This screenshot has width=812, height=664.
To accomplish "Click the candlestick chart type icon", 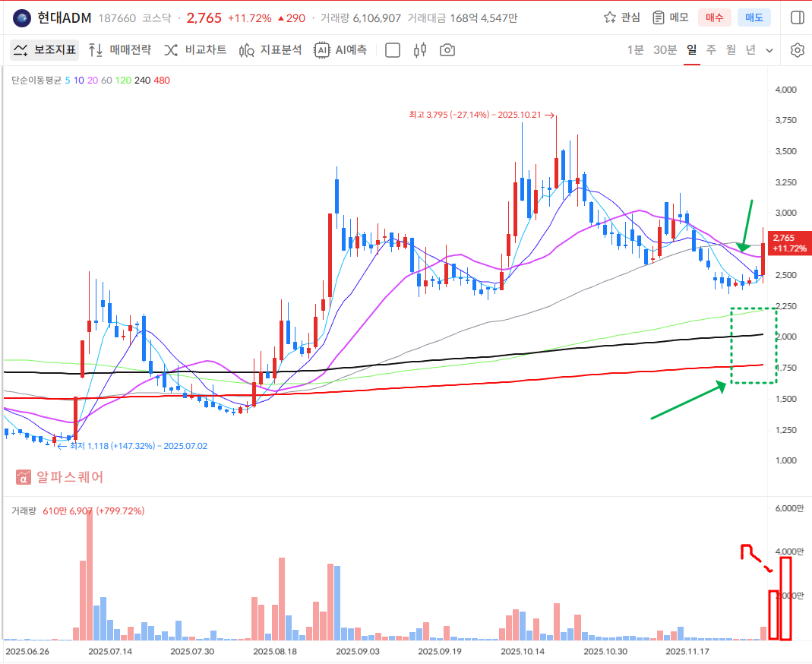I will coord(420,50).
